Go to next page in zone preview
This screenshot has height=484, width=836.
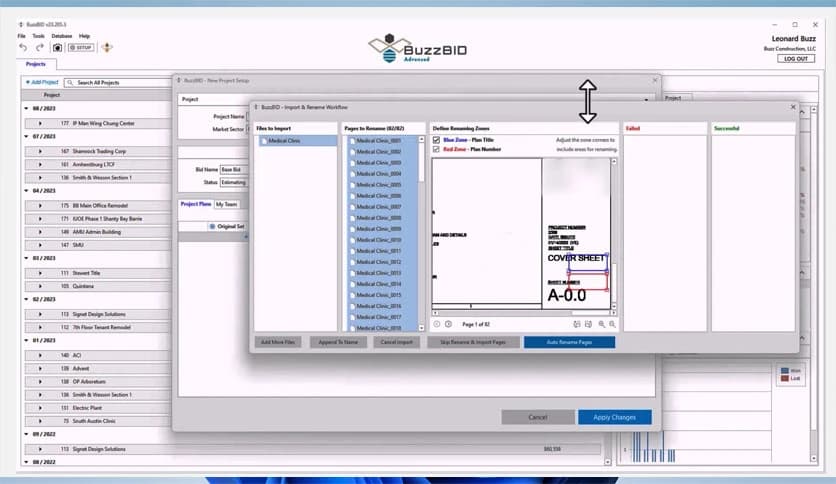click(448, 324)
